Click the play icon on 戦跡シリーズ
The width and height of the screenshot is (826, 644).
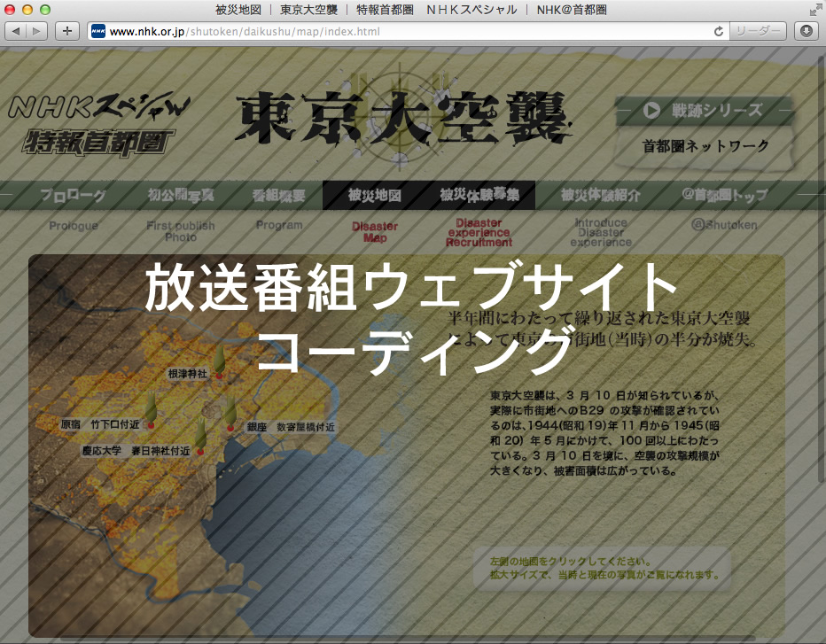[x=651, y=110]
